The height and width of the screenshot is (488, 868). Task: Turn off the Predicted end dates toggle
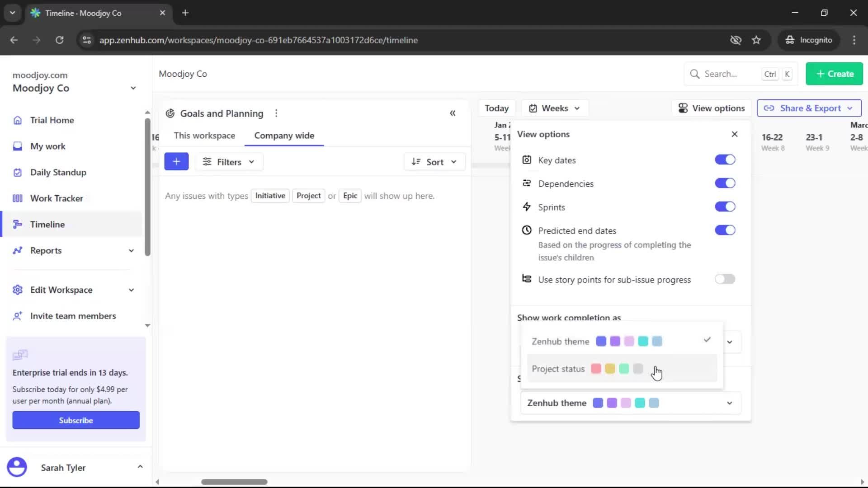pos(725,230)
